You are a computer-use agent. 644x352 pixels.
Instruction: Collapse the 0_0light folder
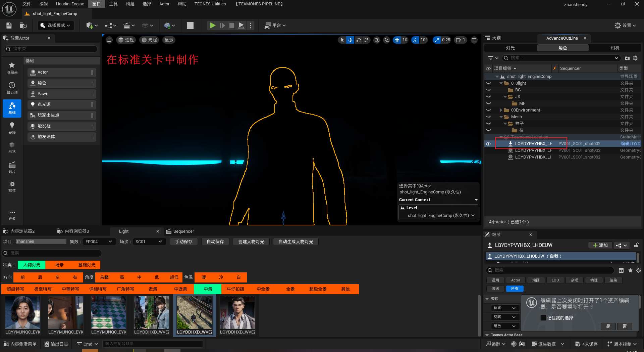501,83
